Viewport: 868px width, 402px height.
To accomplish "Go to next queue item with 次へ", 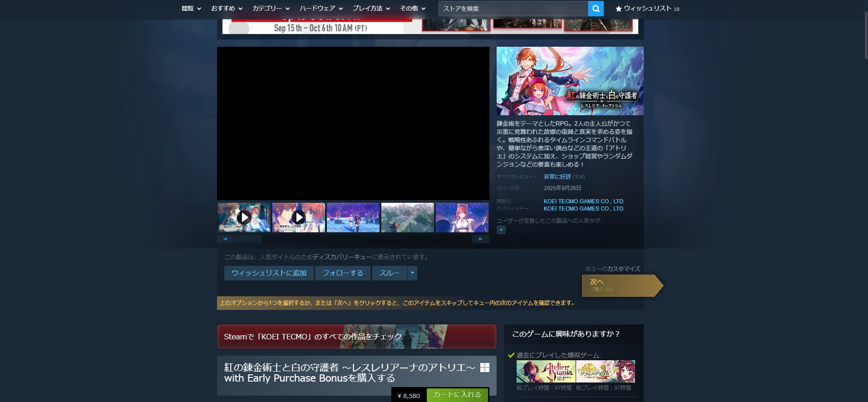I will pos(622,285).
